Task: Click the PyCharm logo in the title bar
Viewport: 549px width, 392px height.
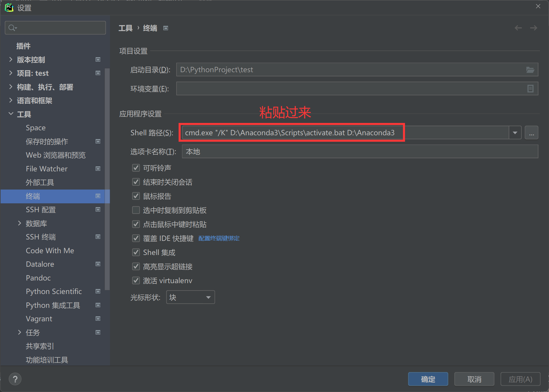Action: coord(9,7)
